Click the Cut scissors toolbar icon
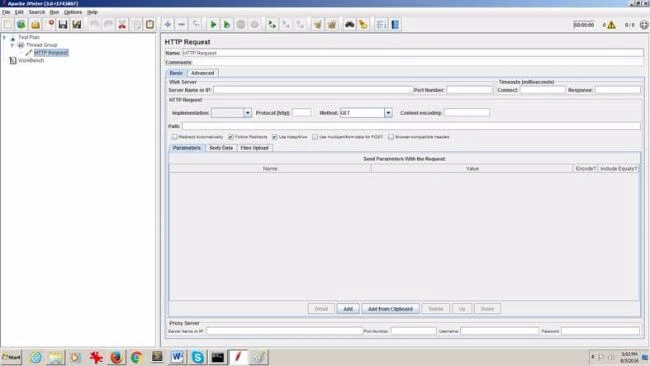Screen dimensions: 650x366 [x=122, y=24]
